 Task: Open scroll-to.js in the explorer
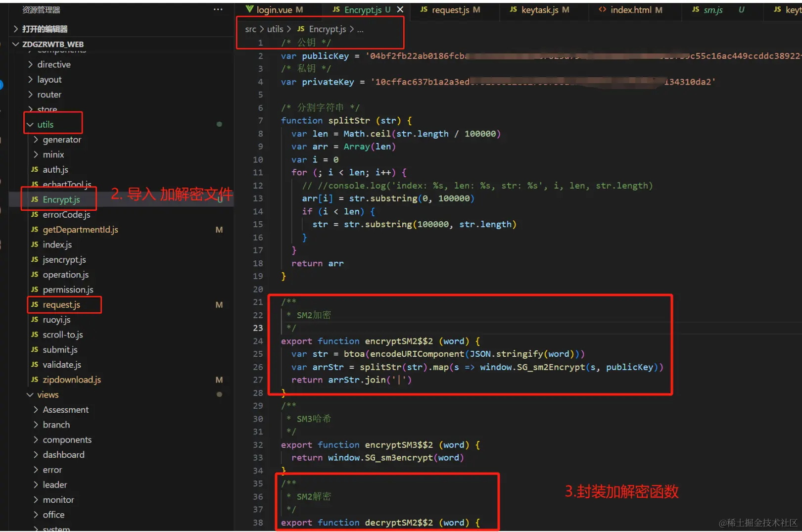pyautogui.click(x=121, y=335)
